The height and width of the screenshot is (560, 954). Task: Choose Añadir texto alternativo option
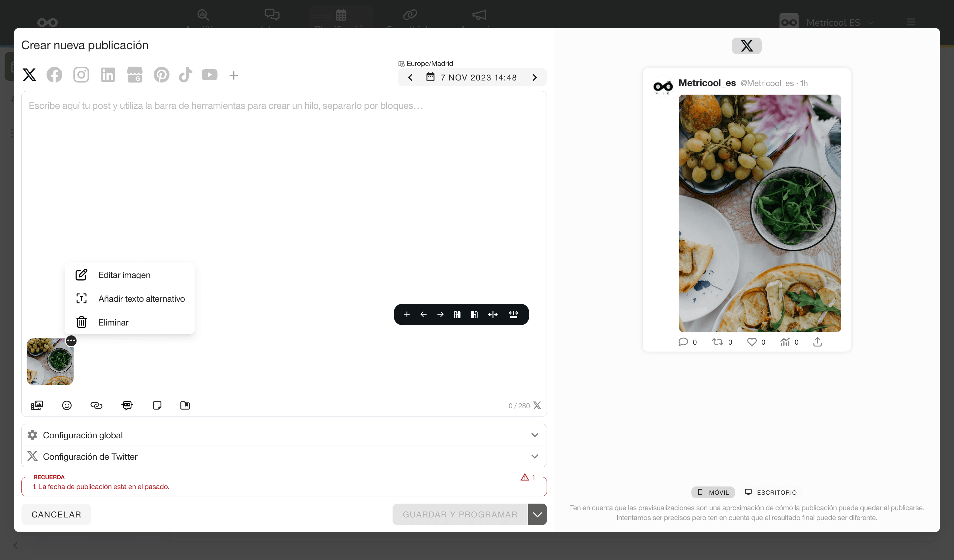click(x=141, y=299)
